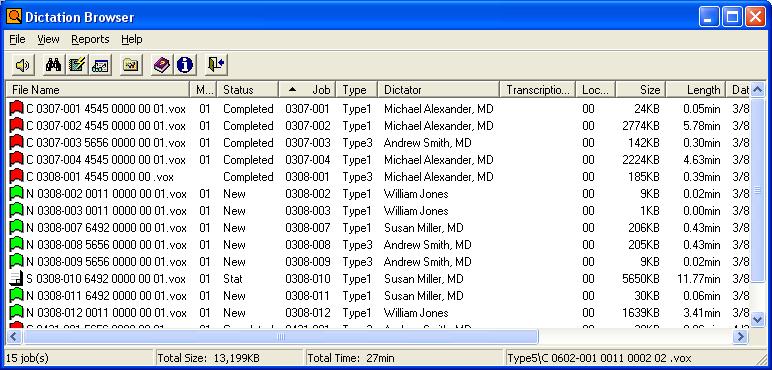Click the exit door toolbar icon

pyautogui.click(x=216, y=65)
